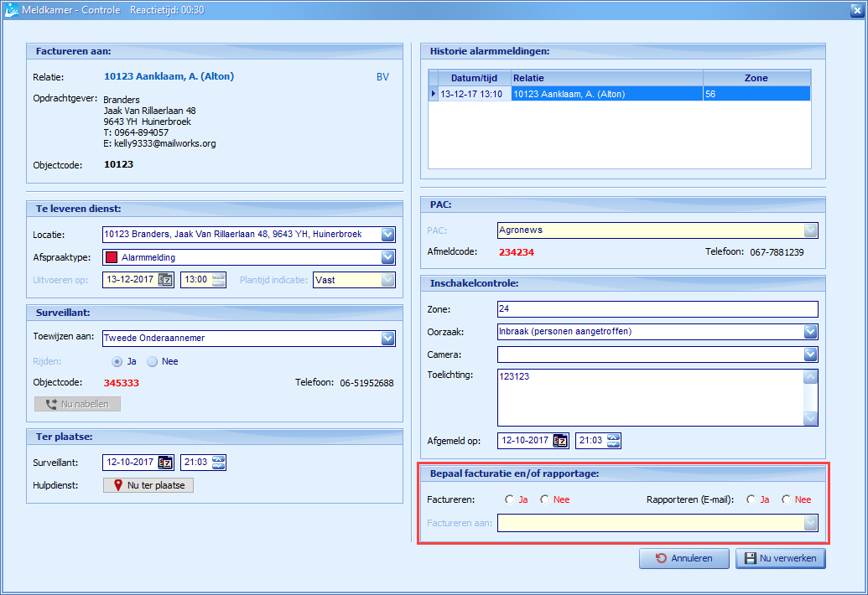Close the Meldkamer - Controle window

coord(857,11)
